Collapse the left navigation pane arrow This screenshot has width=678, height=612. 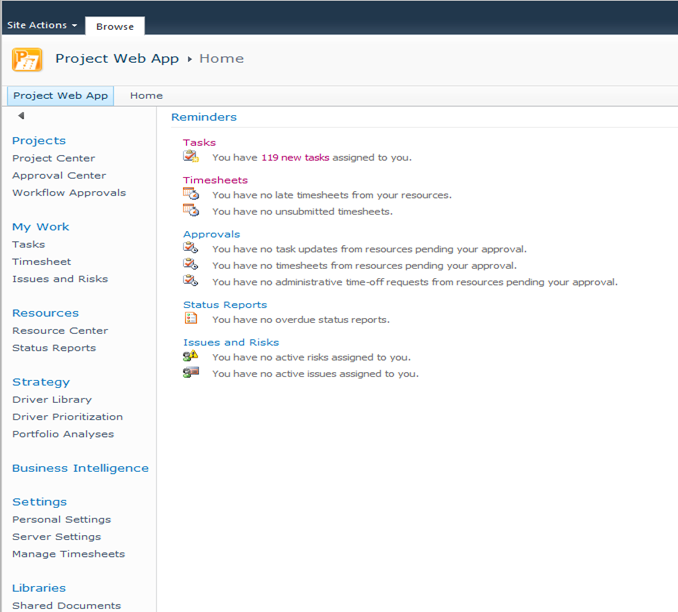click(21, 116)
